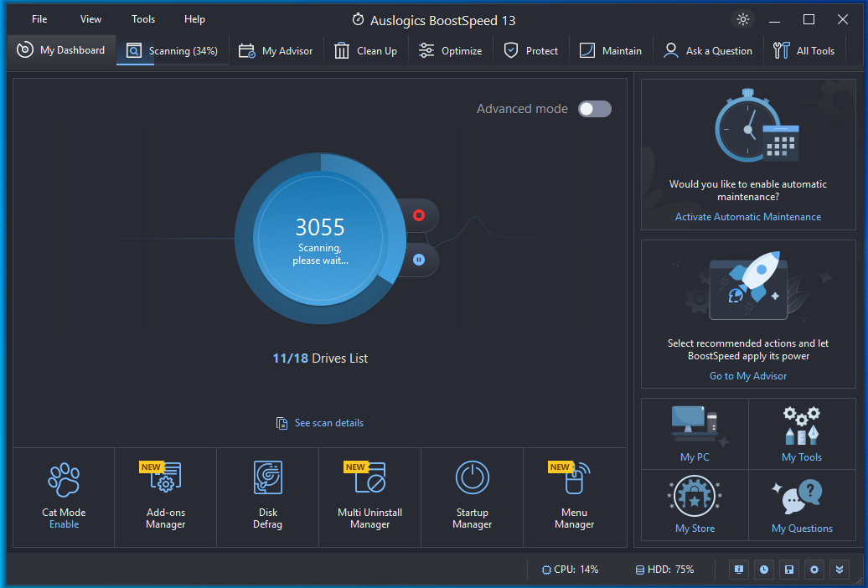Launch Startup Manager
This screenshot has height=588, width=868.
pos(473,497)
